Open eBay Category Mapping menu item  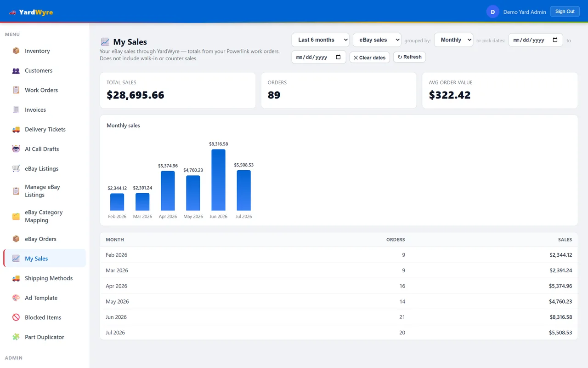45,216
